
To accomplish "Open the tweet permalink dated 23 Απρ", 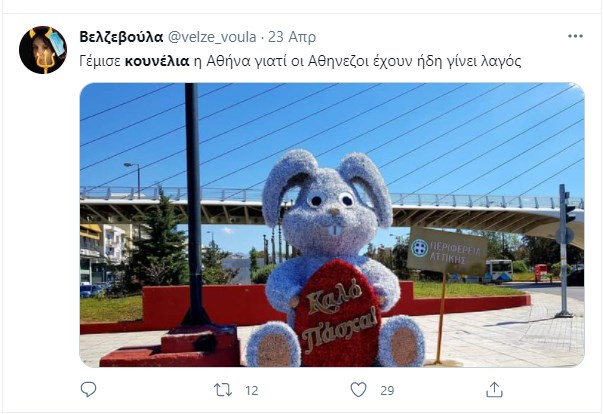I will (x=292, y=37).
